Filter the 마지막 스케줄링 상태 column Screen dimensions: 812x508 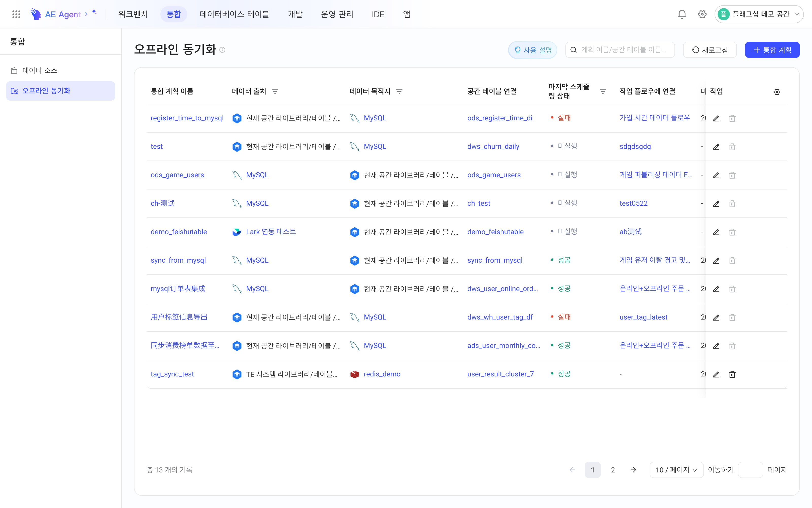[x=603, y=92]
